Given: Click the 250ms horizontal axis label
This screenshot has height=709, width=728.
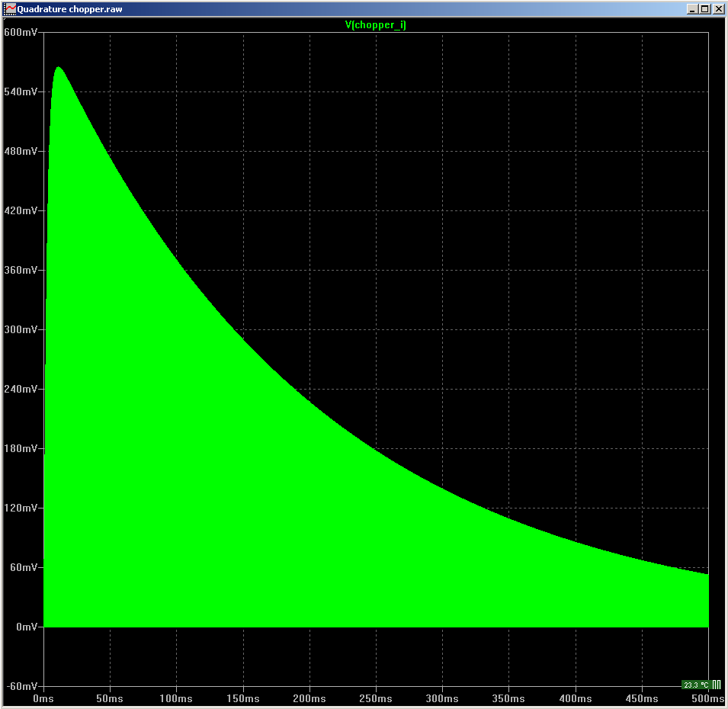Looking at the screenshot, I should click(x=376, y=698).
